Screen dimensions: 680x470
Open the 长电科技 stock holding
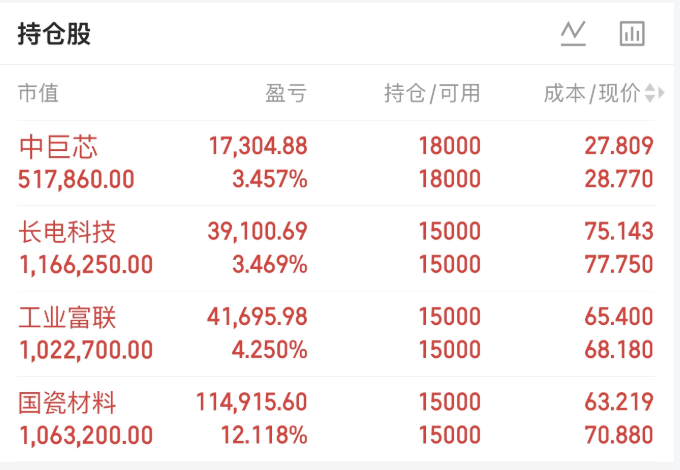click(336, 248)
